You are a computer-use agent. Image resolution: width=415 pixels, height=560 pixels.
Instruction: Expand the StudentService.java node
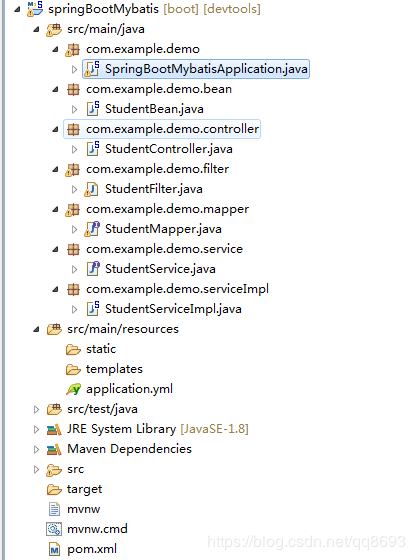click(x=74, y=269)
